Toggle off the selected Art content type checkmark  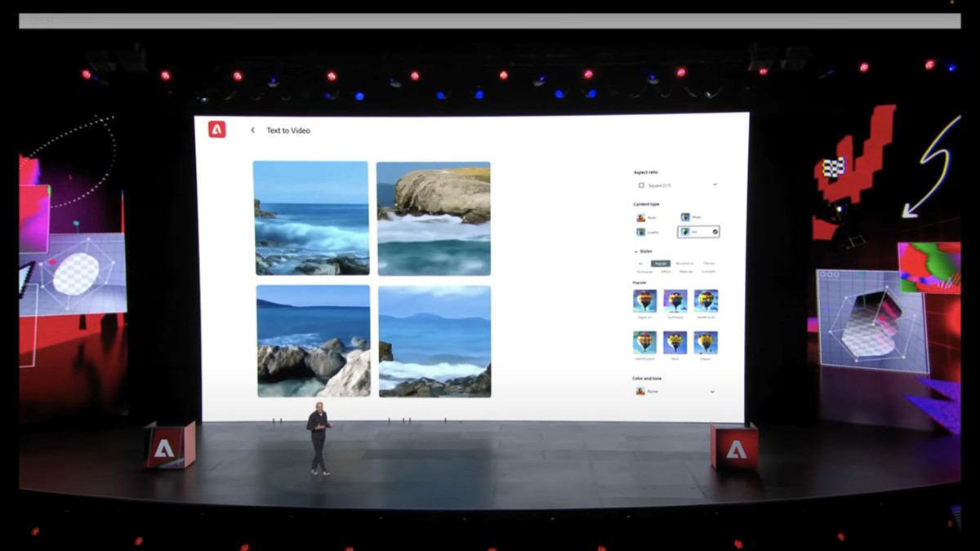coord(715,231)
